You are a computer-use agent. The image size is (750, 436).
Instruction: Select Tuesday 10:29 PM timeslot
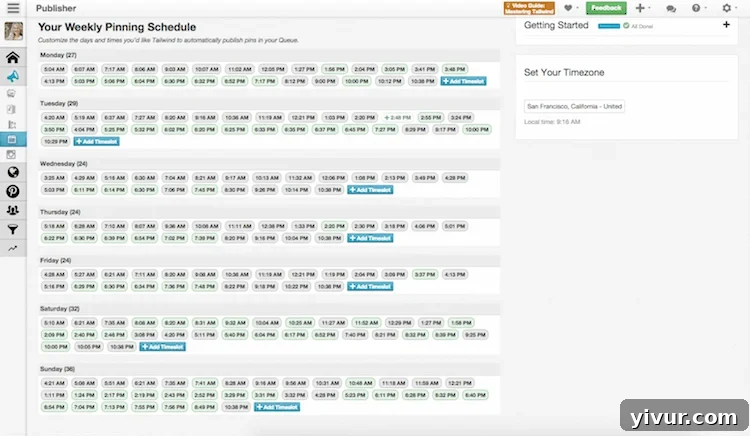[55, 142]
